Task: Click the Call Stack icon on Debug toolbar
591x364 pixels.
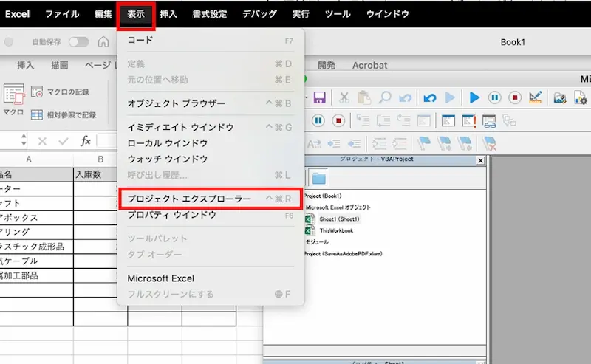Action: [x=509, y=121]
